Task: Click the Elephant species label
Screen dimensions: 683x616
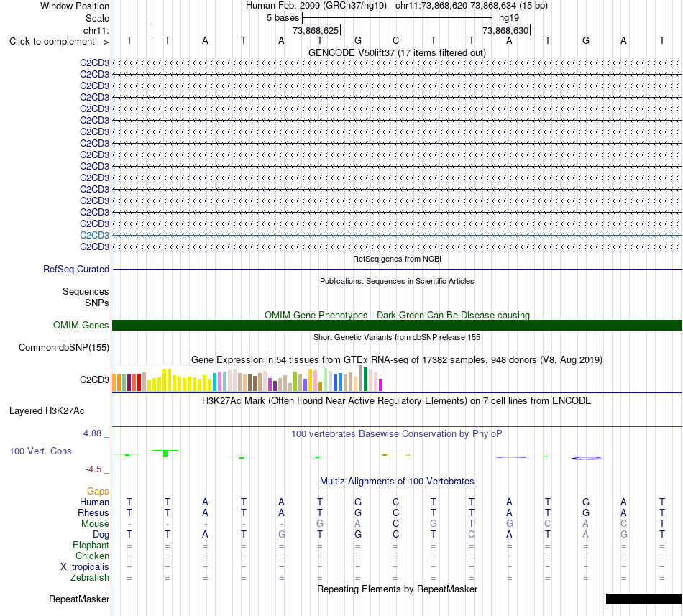Action: tap(91, 545)
